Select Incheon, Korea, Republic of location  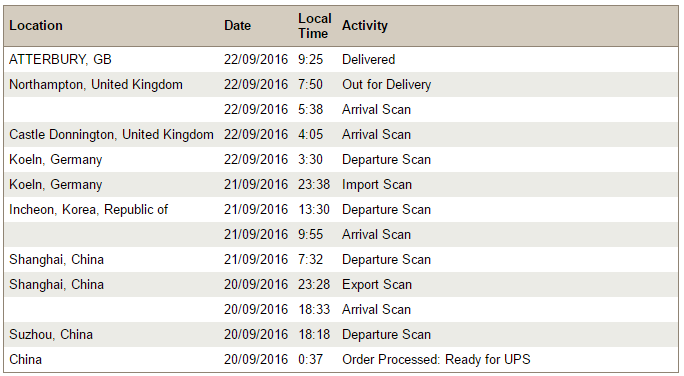tap(89, 209)
